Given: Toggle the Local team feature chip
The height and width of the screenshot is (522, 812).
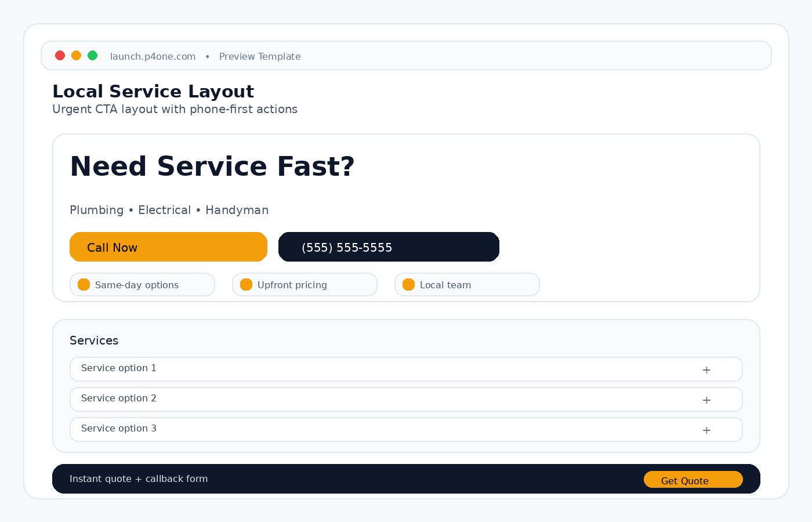Looking at the screenshot, I should pos(467,284).
